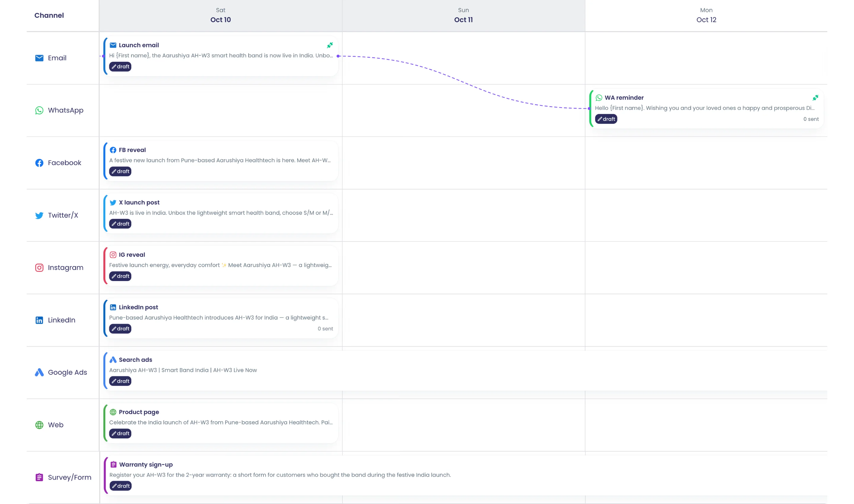854x504 pixels.
Task: Click globe icon in Product page card title
Action: click(x=113, y=412)
